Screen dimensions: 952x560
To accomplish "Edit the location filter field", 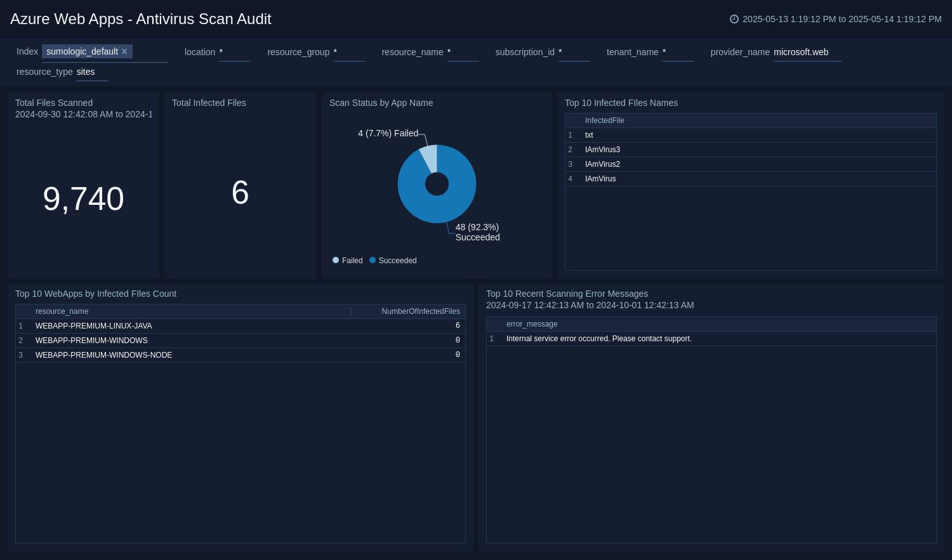I will (235, 52).
